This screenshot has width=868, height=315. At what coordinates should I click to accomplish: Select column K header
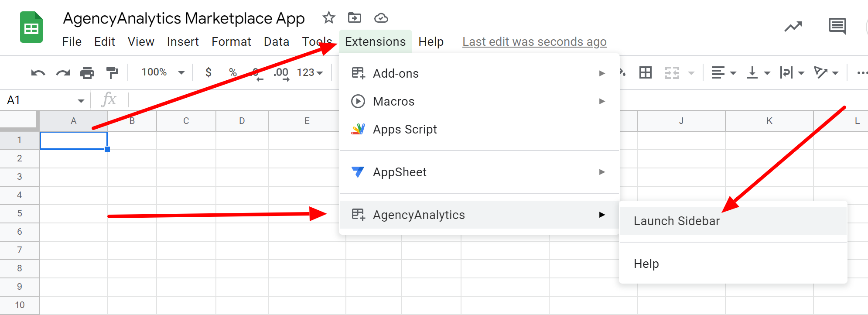pyautogui.click(x=769, y=121)
